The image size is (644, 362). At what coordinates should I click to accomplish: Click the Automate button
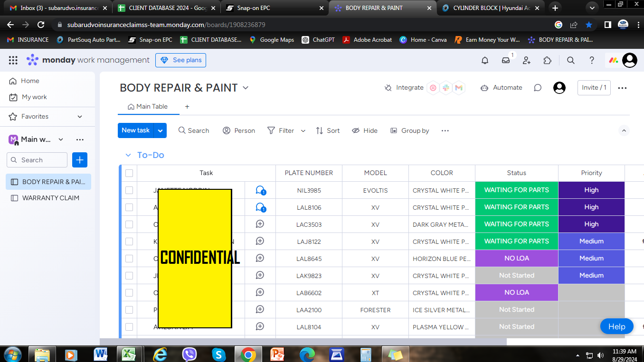[x=502, y=88]
